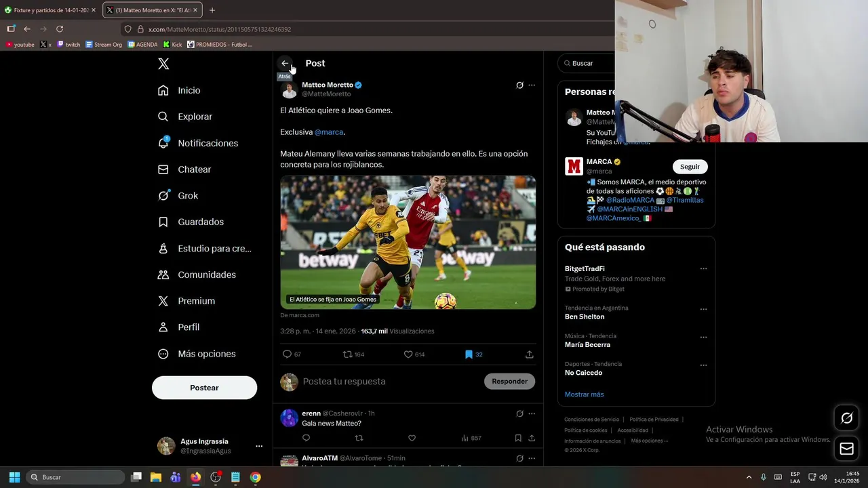Viewport: 868px width, 488px height.
Task: Open the Joao Gomes article image
Action: (408, 243)
